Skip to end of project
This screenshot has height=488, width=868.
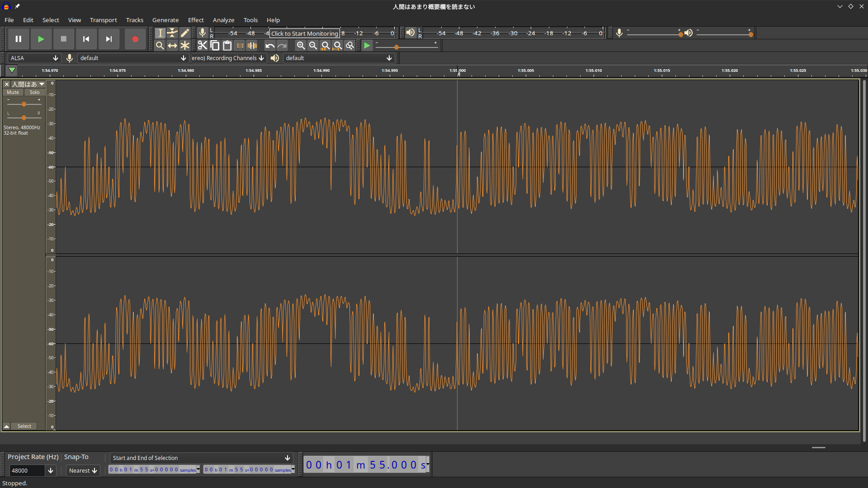(x=109, y=39)
